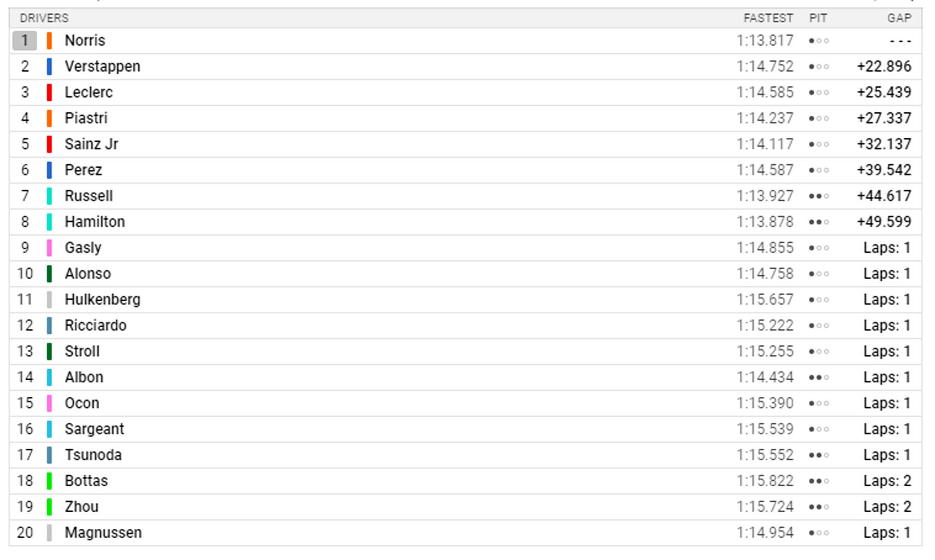Click the orange team color bar for Piastri

click(49, 118)
